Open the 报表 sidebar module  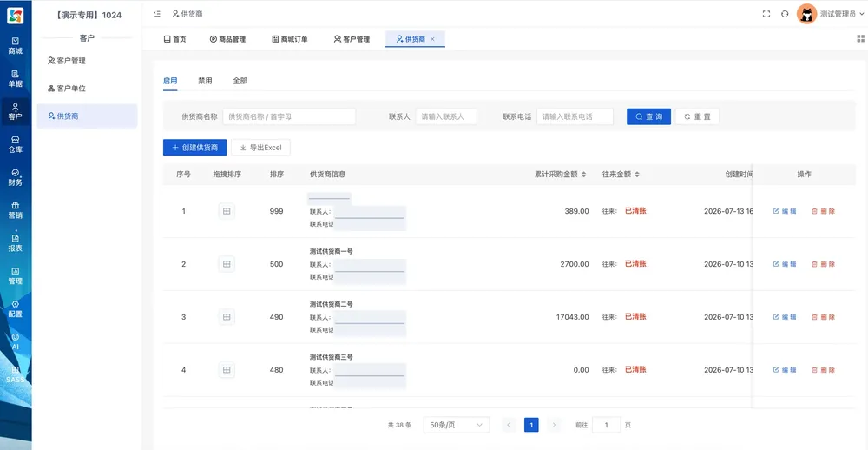(16, 242)
